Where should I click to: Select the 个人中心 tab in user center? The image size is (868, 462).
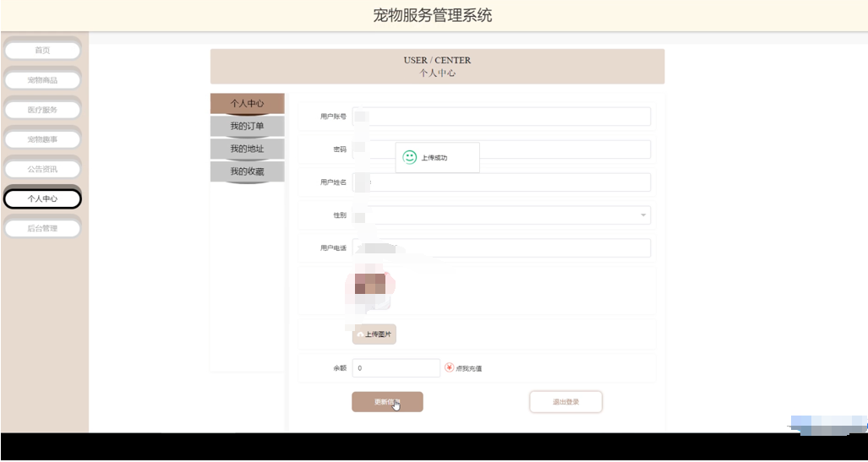tap(248, 104)
